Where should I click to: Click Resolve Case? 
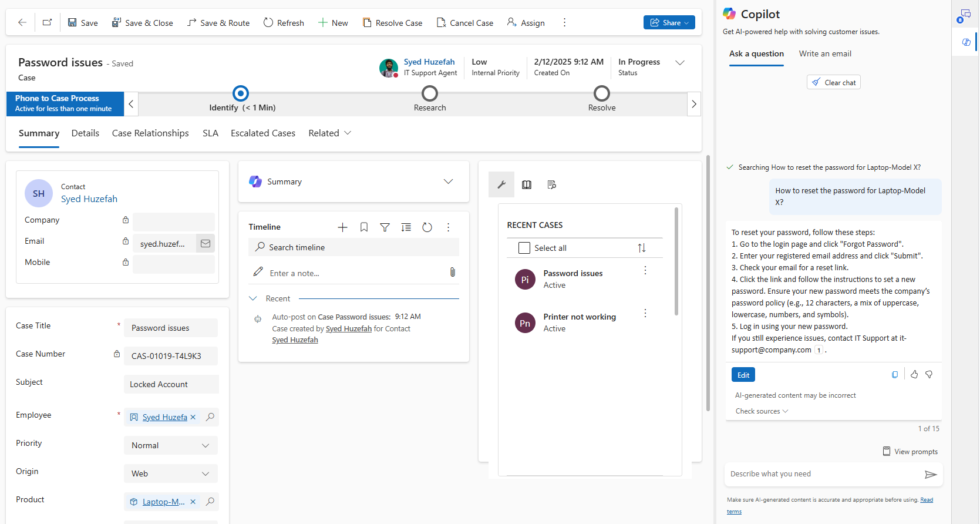point(392,23)
